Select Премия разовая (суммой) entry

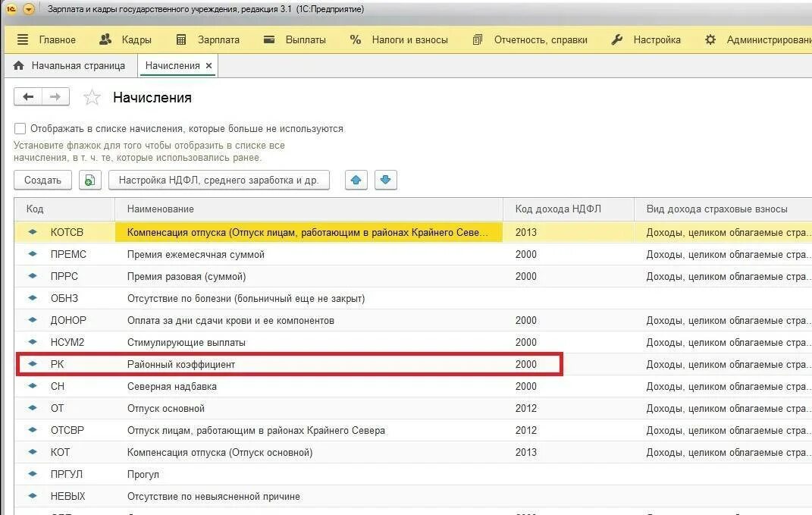[x=187, y=276]
